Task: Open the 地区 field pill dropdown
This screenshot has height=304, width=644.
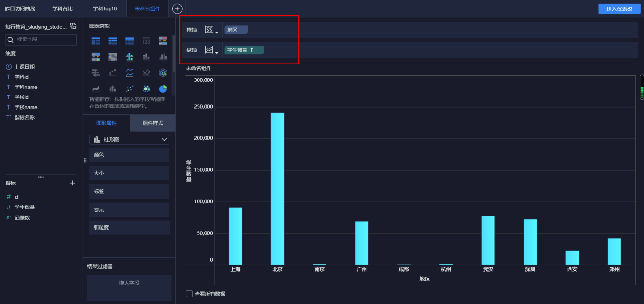Action: [x=236, y=30]
